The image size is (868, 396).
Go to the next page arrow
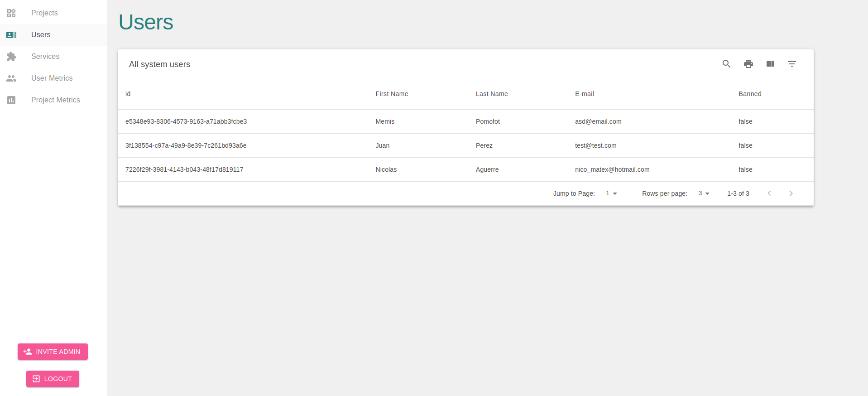(791, 193)
